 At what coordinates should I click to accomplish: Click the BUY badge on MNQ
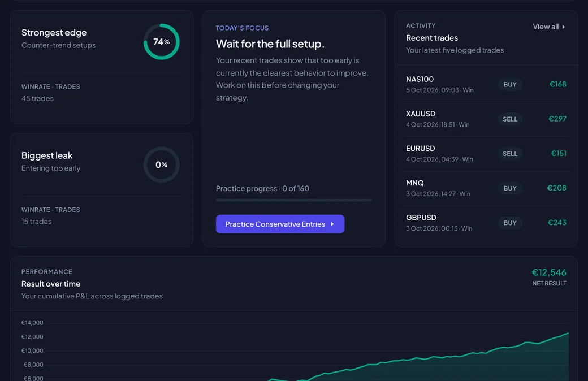tap(510, 188)
